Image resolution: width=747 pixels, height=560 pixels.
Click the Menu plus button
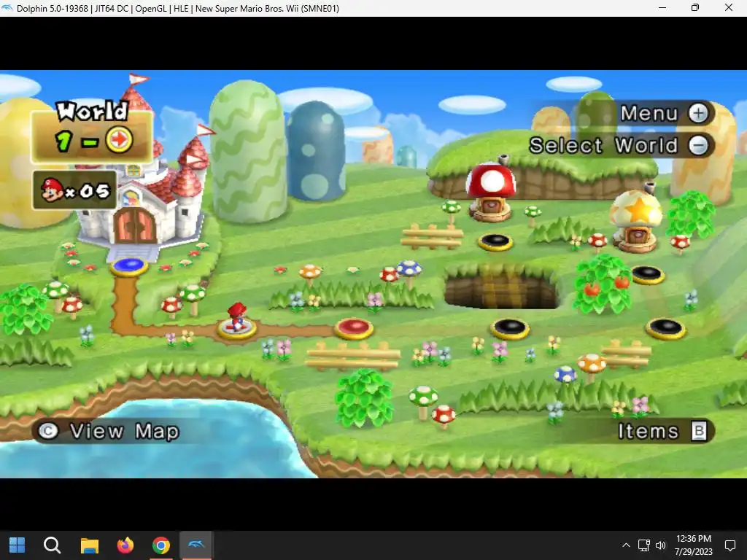click(698, 113)
